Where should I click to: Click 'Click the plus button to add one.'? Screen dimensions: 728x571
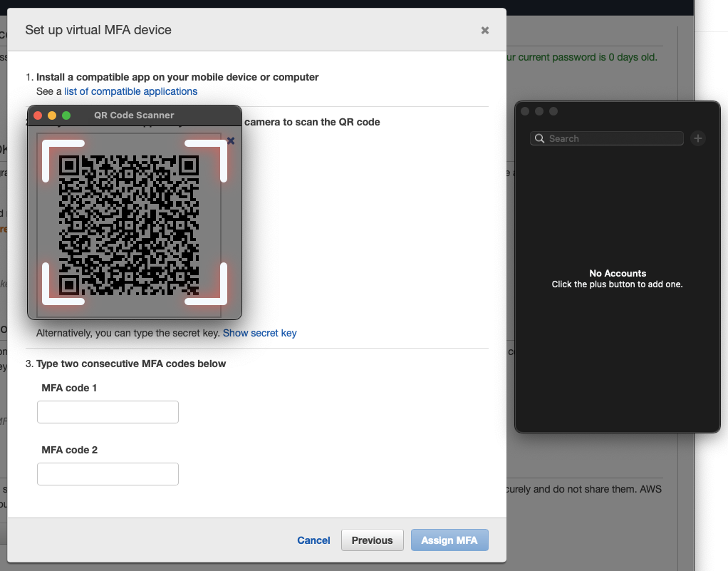pos(617,284)
